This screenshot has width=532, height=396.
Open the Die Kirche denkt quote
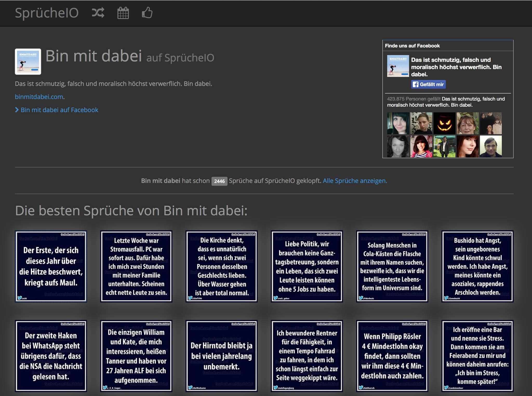coord(222,266)
